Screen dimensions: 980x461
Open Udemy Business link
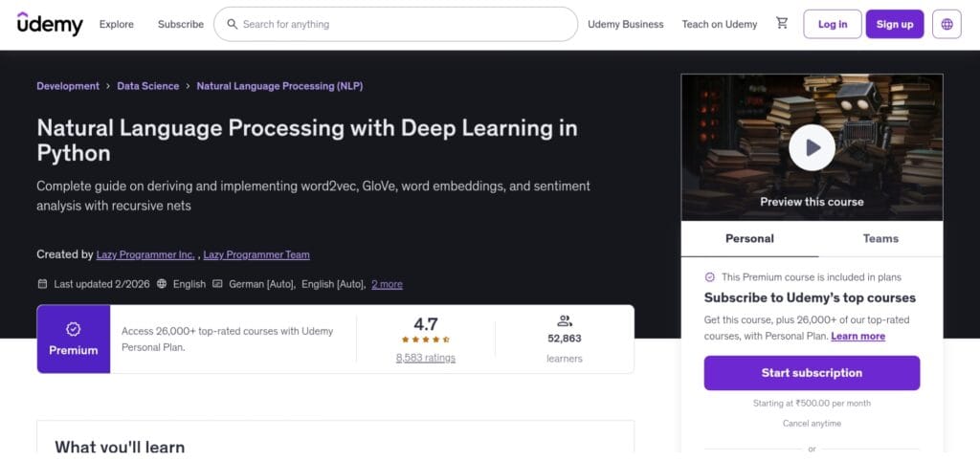pos(626,24)
